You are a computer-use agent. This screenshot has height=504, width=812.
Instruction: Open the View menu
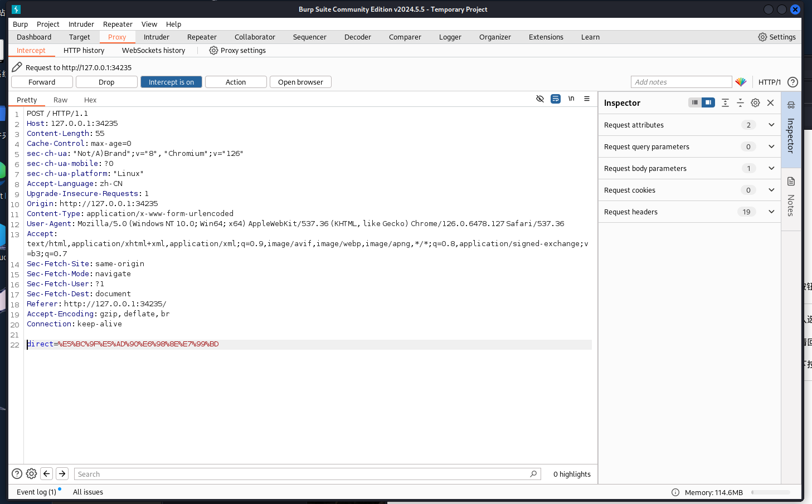tap(149, 24)
